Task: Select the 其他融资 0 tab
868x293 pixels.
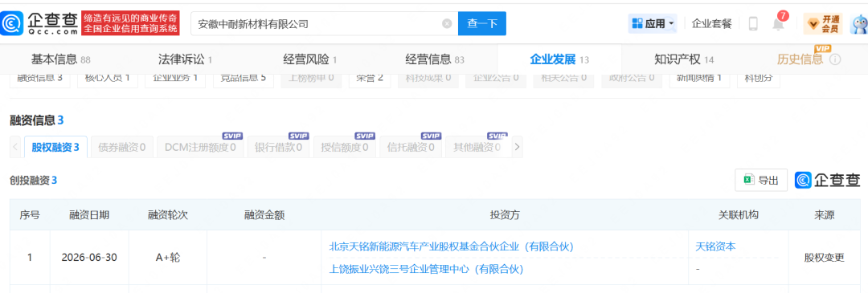Action: click(477, 147)
